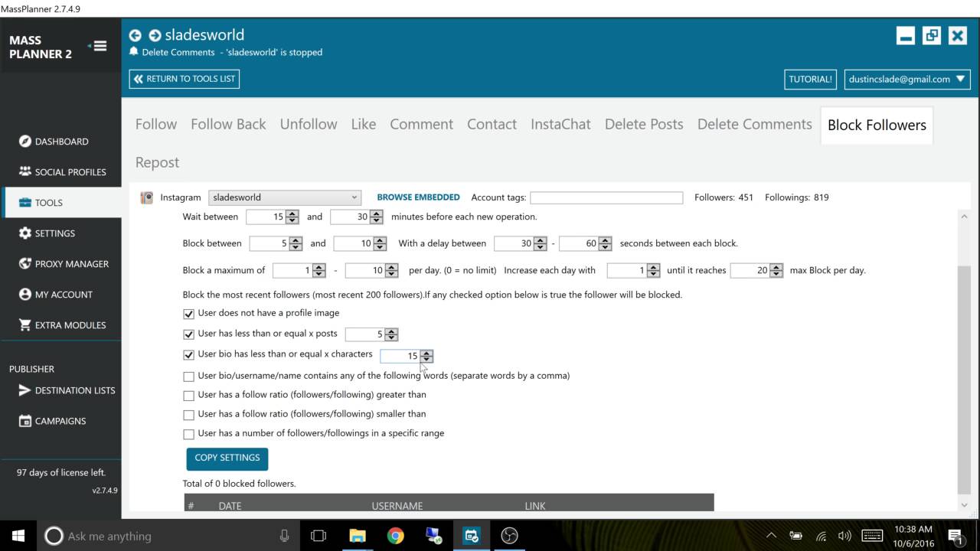Open Destination Lists under Publisher
The height and width of the screenshot is (551, 980).
coord(67,390)
